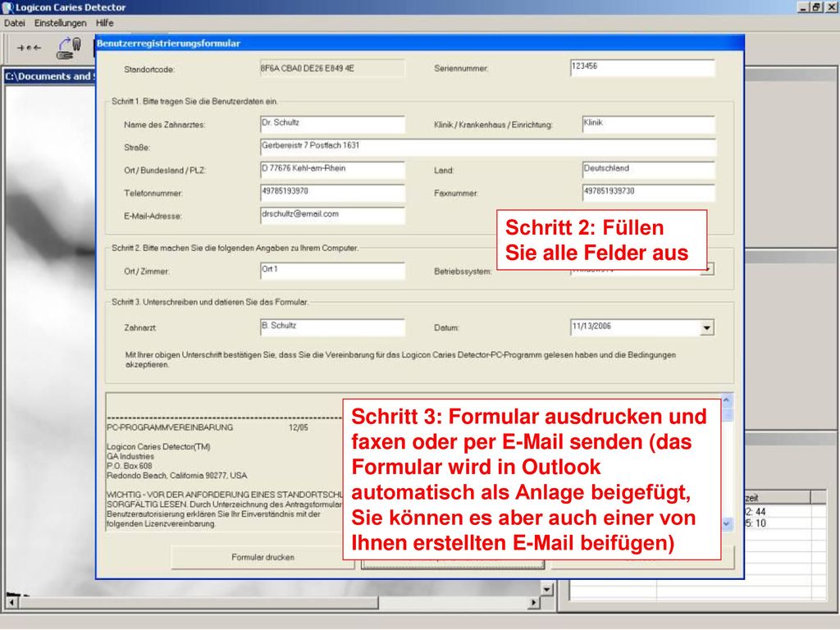
Task: Click the Klinik / Krankenhaus / Einrichtung field
Action: (648, 125)
